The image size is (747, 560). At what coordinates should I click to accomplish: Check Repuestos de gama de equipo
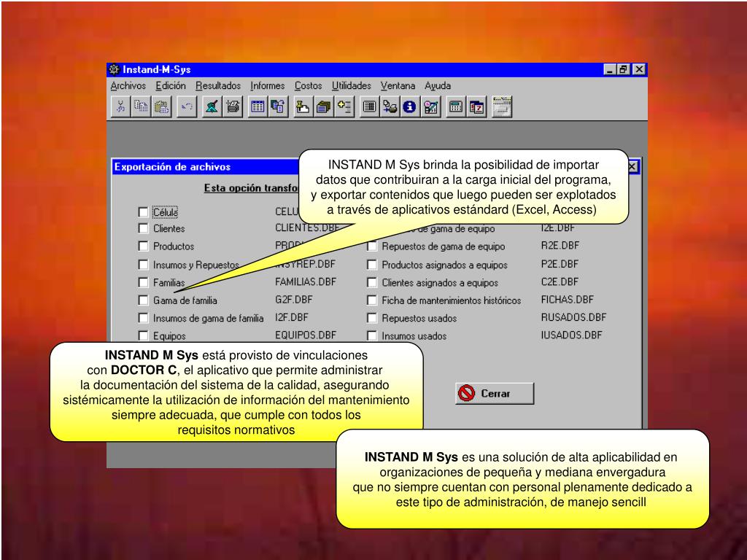point(371,246)
